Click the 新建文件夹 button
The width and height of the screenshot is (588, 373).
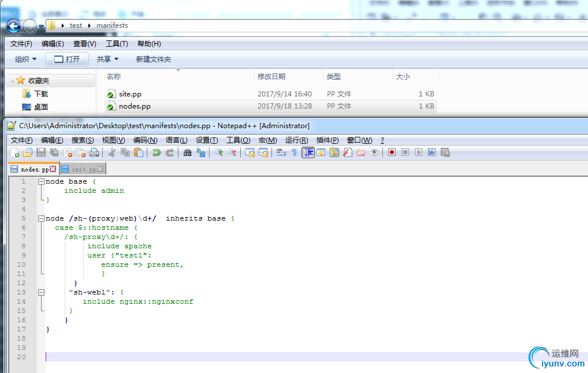tap(153, 59)
